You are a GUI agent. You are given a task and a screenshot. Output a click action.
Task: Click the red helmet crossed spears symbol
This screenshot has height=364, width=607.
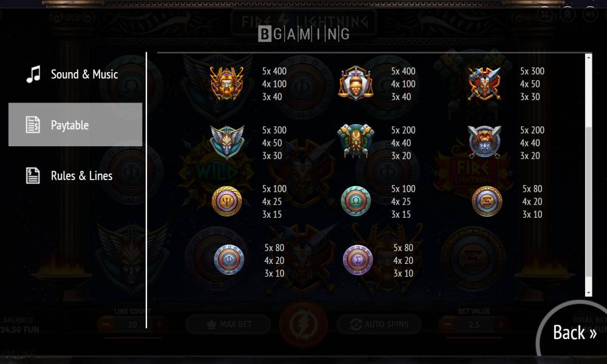pos(484,83)
